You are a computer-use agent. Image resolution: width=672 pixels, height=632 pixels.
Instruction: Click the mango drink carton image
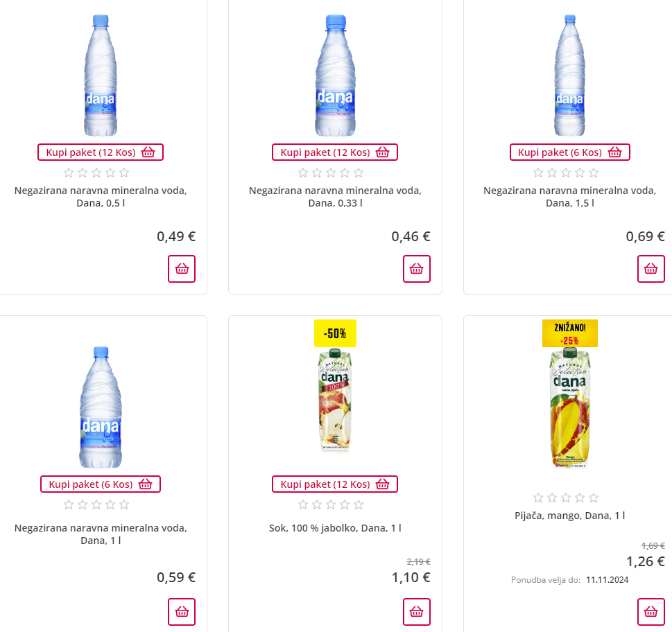coord(569,409)
